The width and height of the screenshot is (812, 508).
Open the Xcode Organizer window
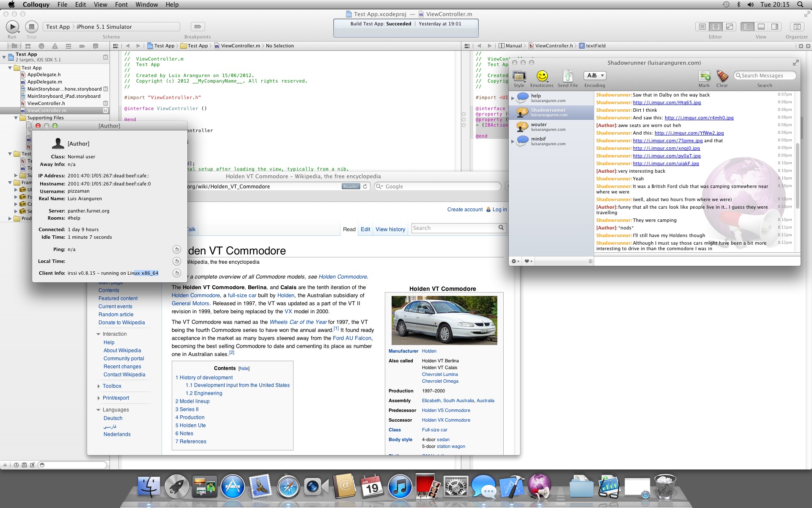point(797,27)
